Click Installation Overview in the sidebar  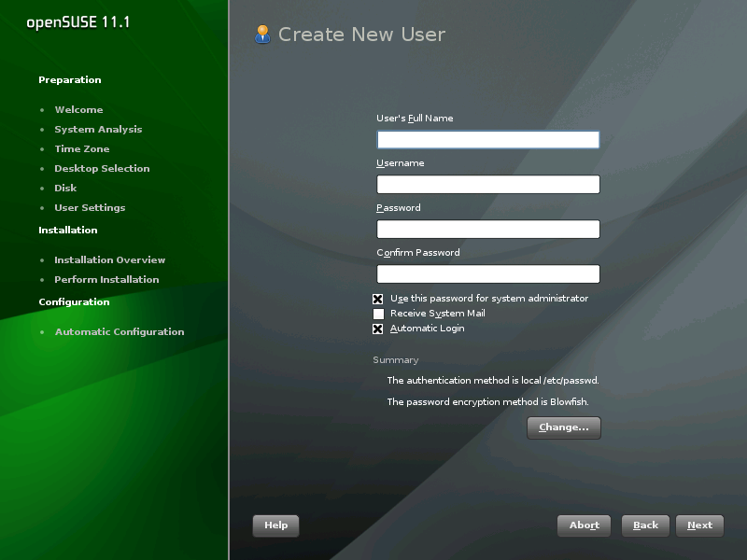coord(109,260)
